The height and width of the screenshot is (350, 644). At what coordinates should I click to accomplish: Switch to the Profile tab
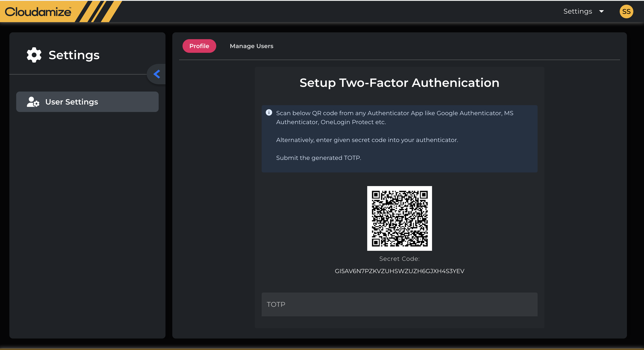click(199, 46)
